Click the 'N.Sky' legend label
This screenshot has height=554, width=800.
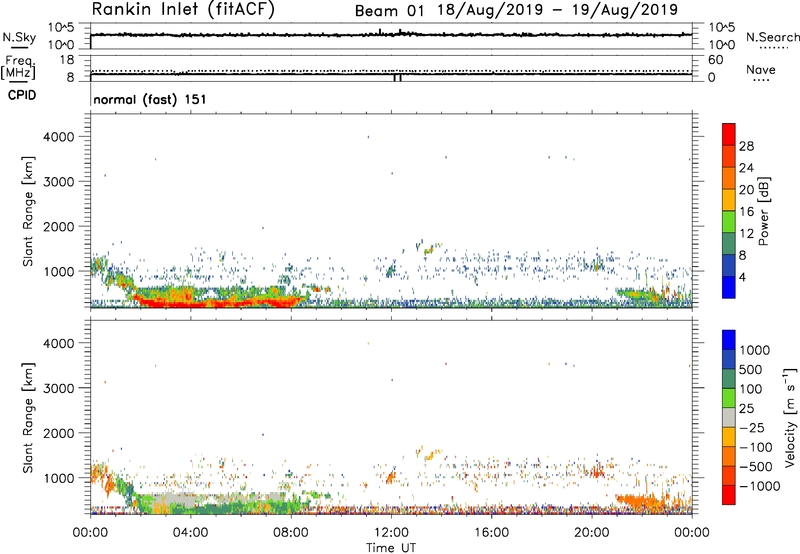[x=19, y=37]
